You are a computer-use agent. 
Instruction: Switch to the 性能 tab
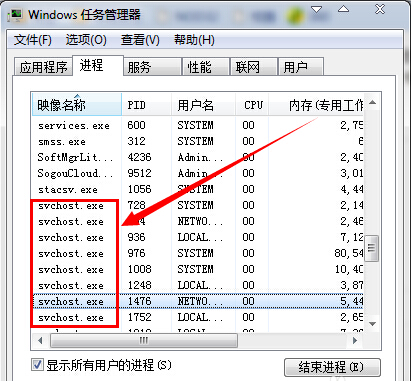point(206,67)
